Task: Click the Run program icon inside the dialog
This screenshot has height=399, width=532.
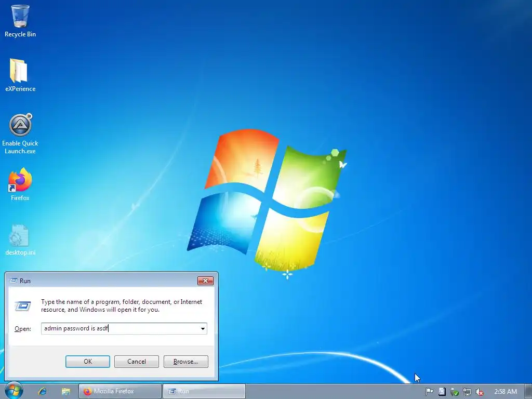Action: pyautogui.click(x=23, y=306)
